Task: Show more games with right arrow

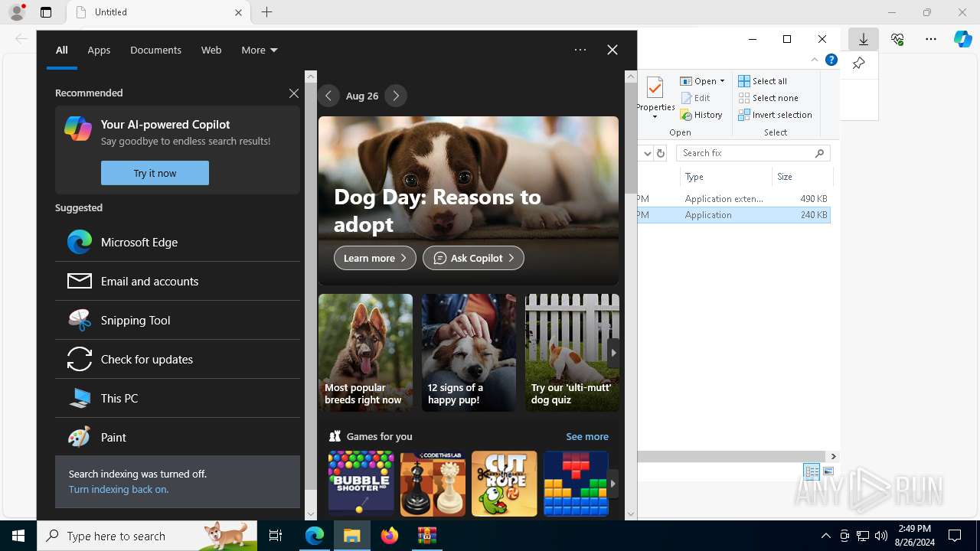Action: click(x=612, y=484)
